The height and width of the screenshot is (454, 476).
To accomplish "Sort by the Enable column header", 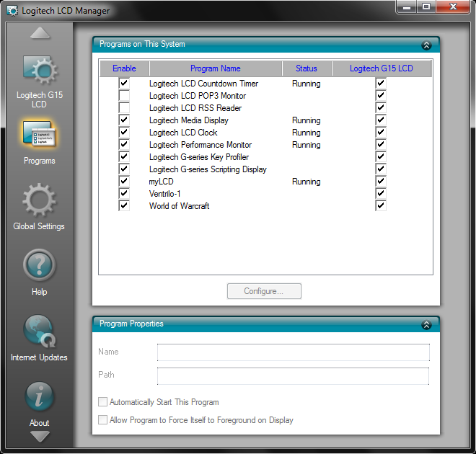I will (x=124, y=68).
